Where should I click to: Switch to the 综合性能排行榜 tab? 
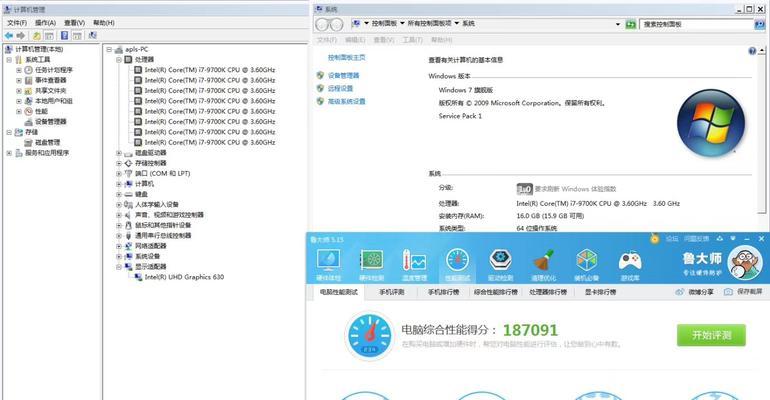click(495, 292)
